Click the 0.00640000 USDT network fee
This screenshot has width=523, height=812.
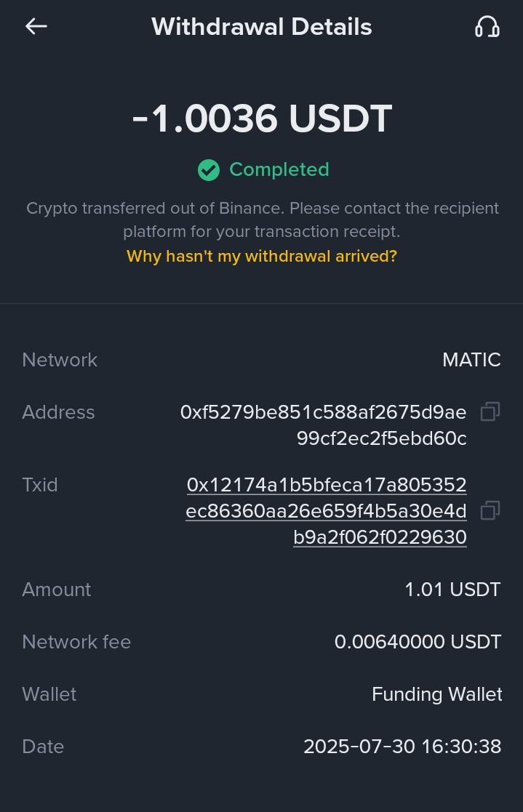pyautogui.click(x=418, y=642)
